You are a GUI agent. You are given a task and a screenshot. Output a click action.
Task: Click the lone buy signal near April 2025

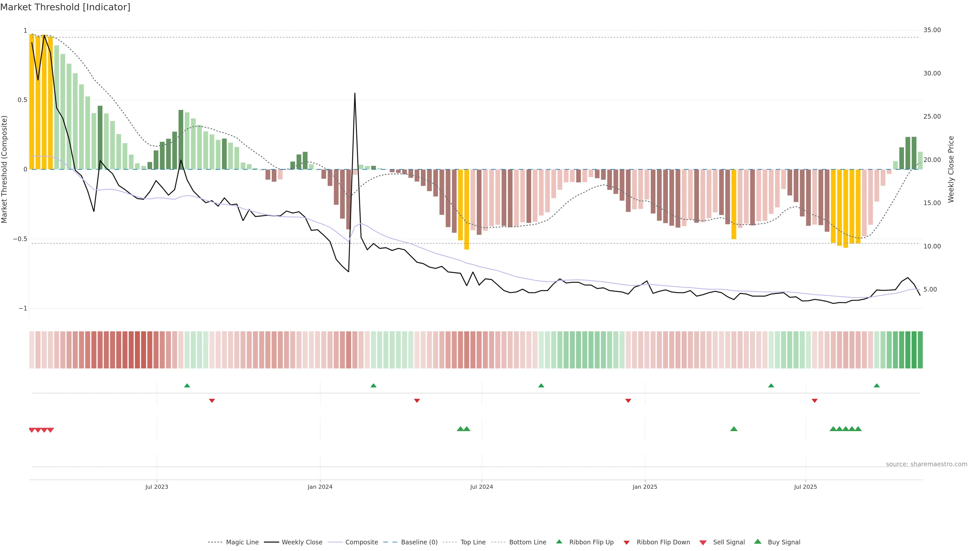[734, 429]
